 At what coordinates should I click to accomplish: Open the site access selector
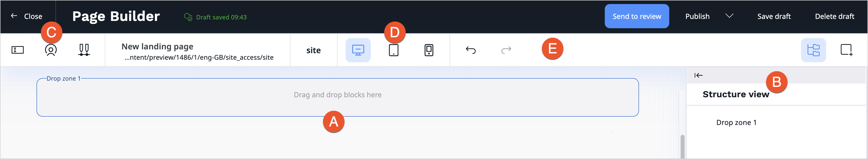click(313, 50)
